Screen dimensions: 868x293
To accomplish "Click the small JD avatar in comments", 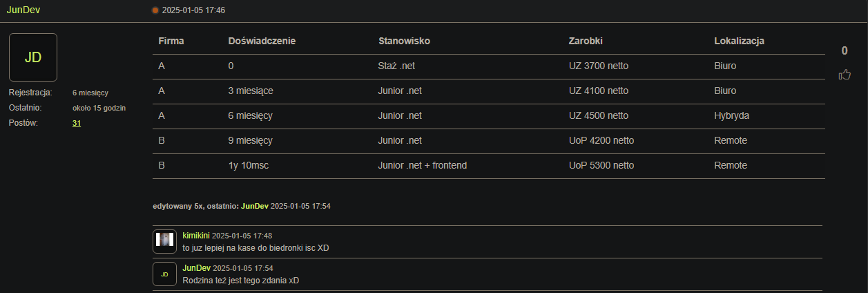I will (164, 274).
